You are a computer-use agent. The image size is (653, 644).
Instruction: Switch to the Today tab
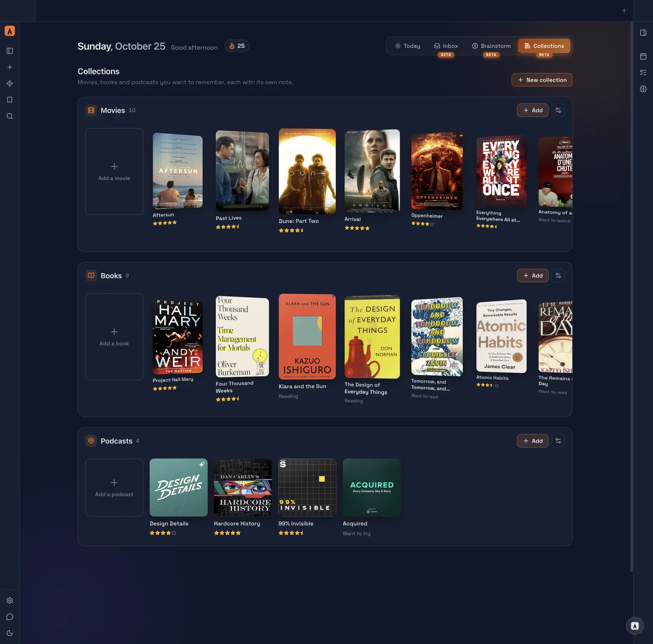pyautogui.click(x=408, y=46)
